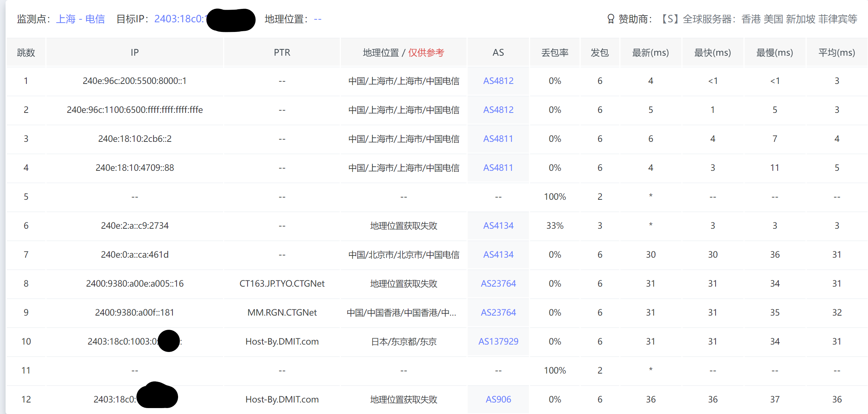
Task: Open AS4134 link in hop 6 row
Action: pos(498,226)
